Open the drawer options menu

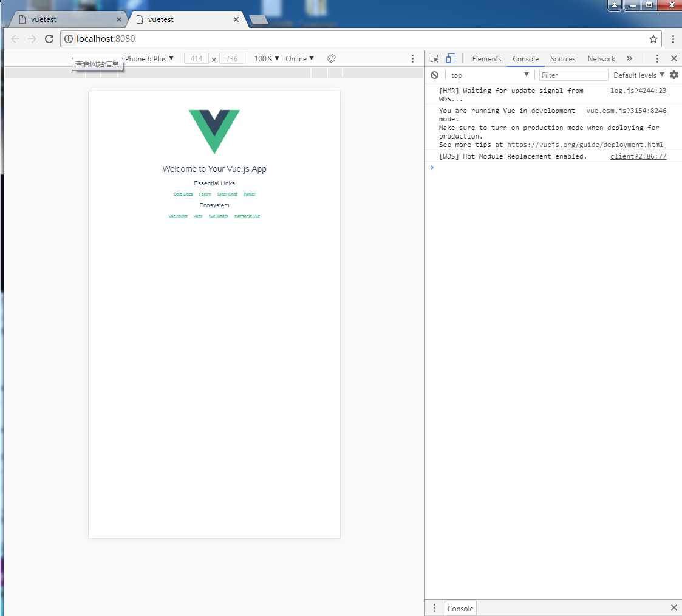pos(434,607)
